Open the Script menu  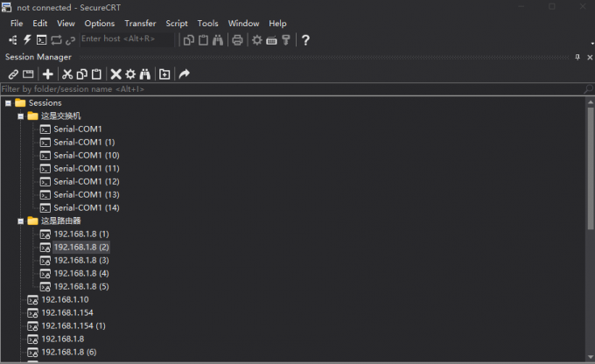click(x=177, y=23)
